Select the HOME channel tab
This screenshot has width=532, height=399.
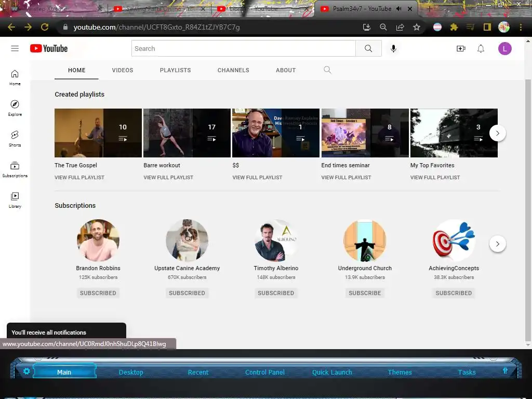[x=77, y=70]
